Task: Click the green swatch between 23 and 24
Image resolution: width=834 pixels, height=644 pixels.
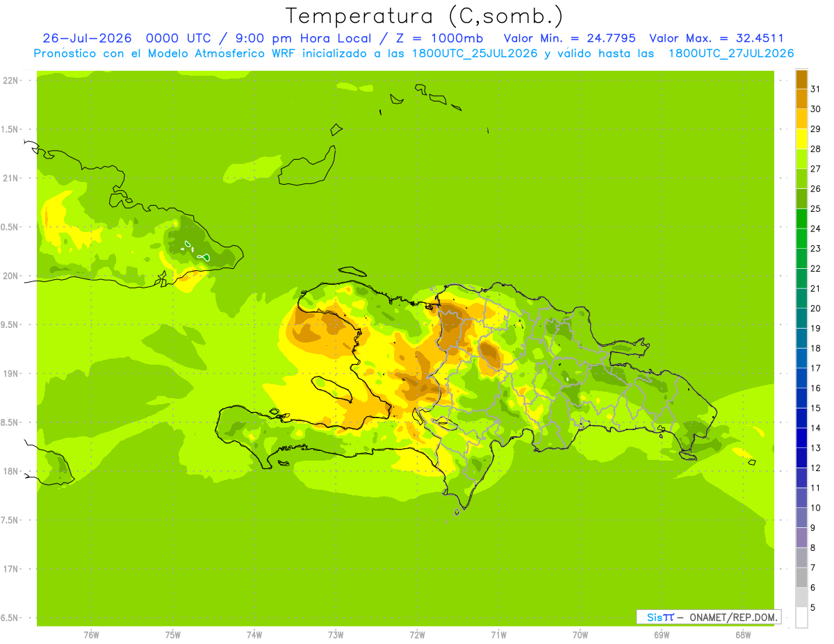Action: coord(801,238)
